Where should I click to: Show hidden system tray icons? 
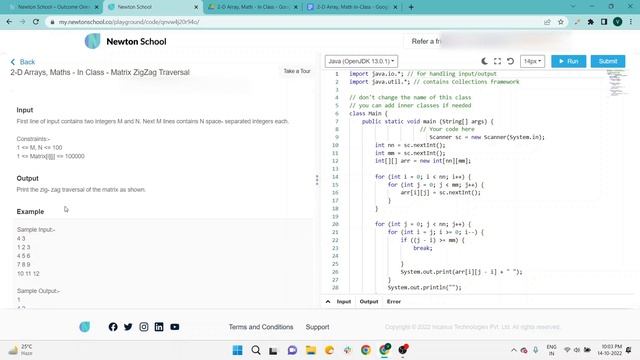[513, 350]
